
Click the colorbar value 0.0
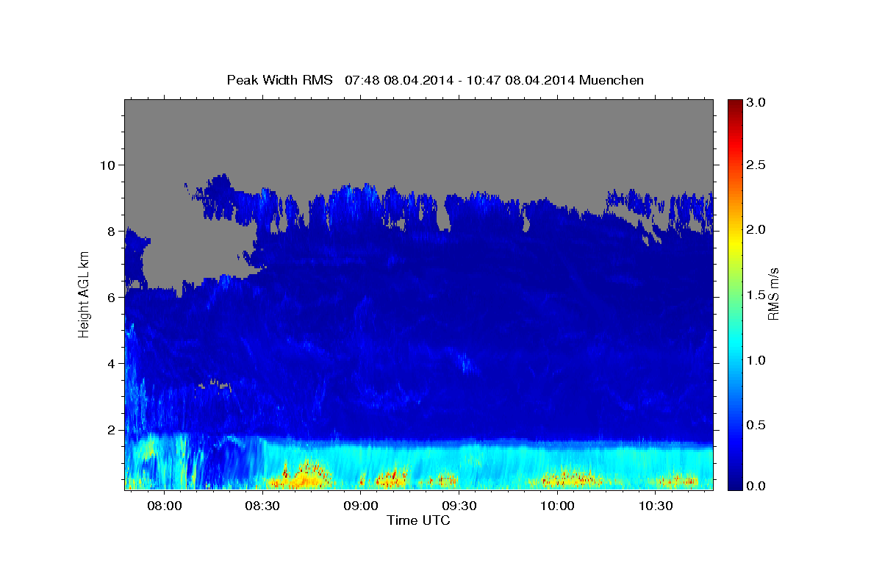pos(756,486)
